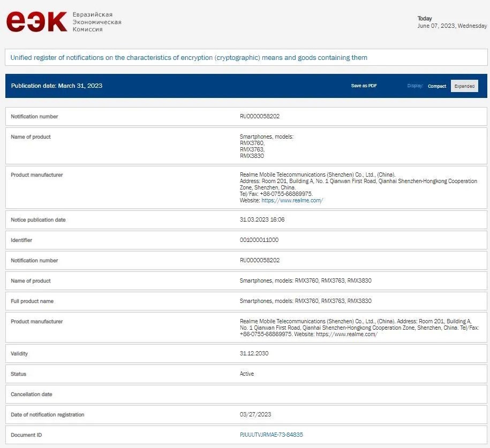Click the red EЭK logo
The width and height of the screenshot is (490, 448).
pos(36,21)
